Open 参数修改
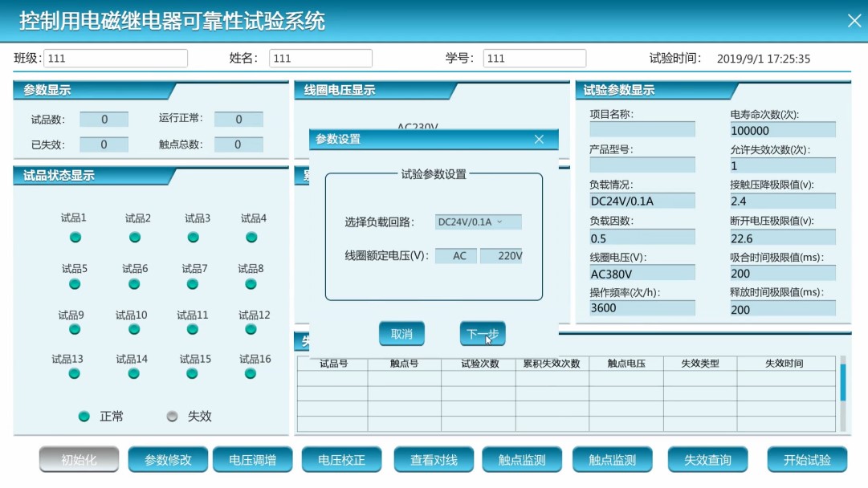Viewport: 868px width, 488px height. 169,460
